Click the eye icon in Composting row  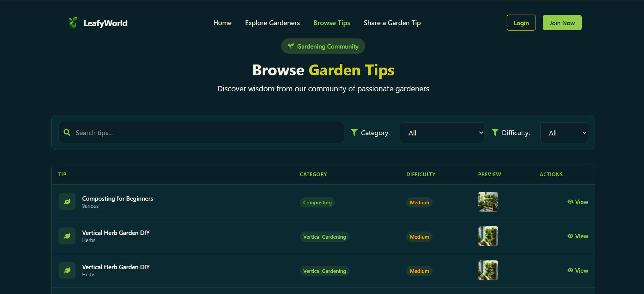tap(570, 202)
